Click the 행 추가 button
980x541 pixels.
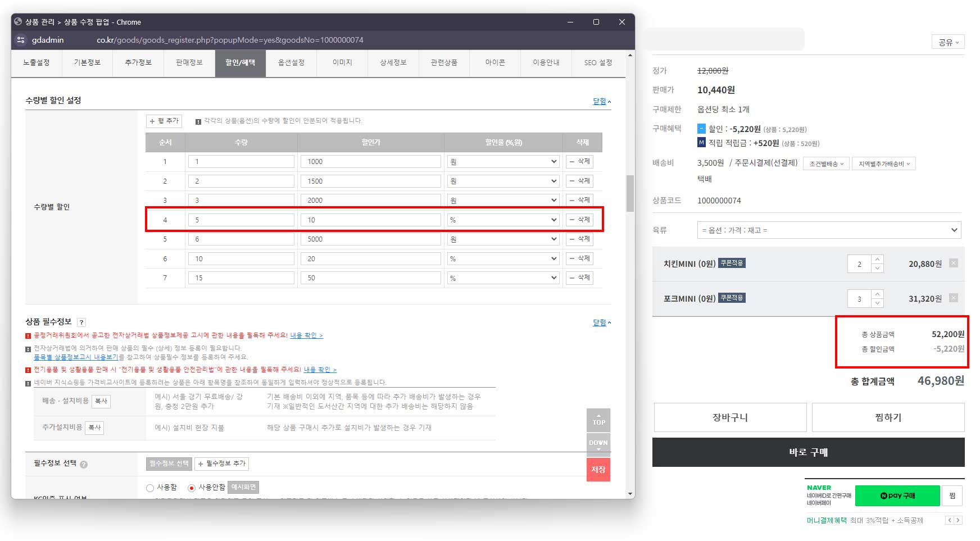[x=164, y=121]
